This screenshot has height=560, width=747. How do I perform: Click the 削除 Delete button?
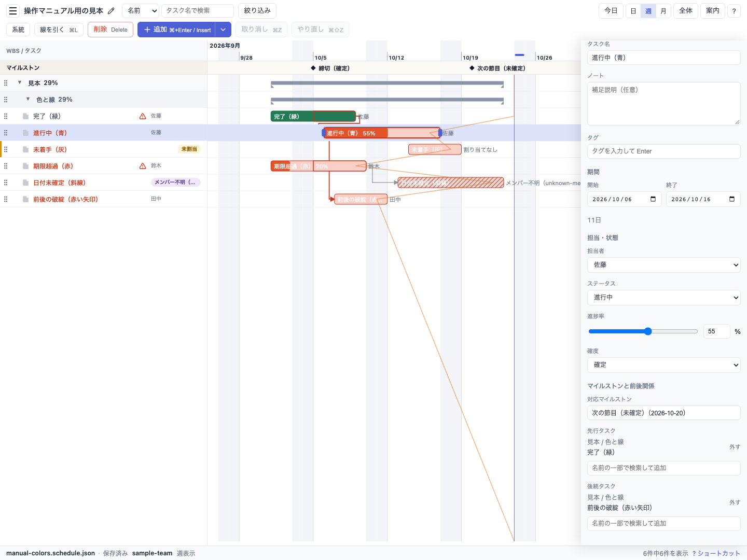pos(110,30)
